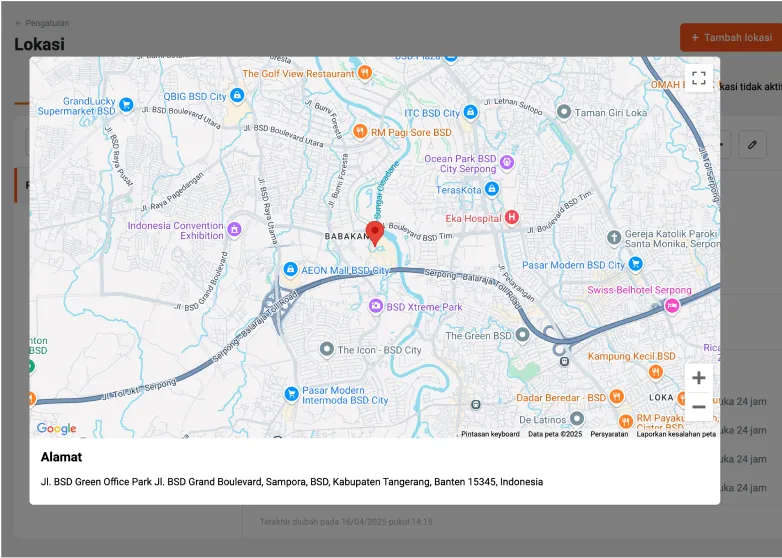Select BSD Xtreme Park camera icon

click(376, 306)
